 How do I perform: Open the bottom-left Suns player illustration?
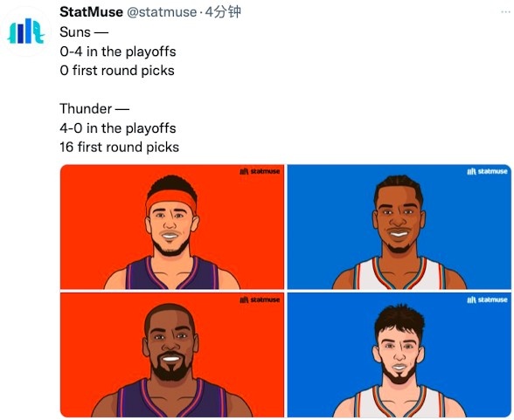click(x=172, y=355)
